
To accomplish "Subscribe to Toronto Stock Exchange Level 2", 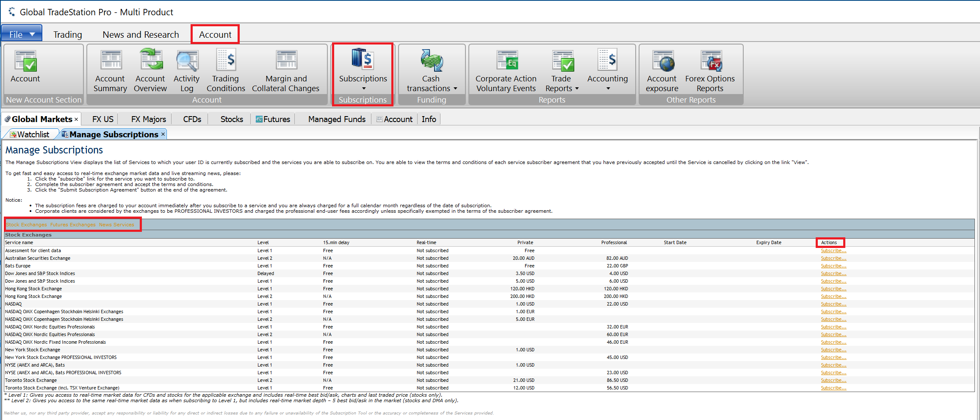I will pos(833,380).
